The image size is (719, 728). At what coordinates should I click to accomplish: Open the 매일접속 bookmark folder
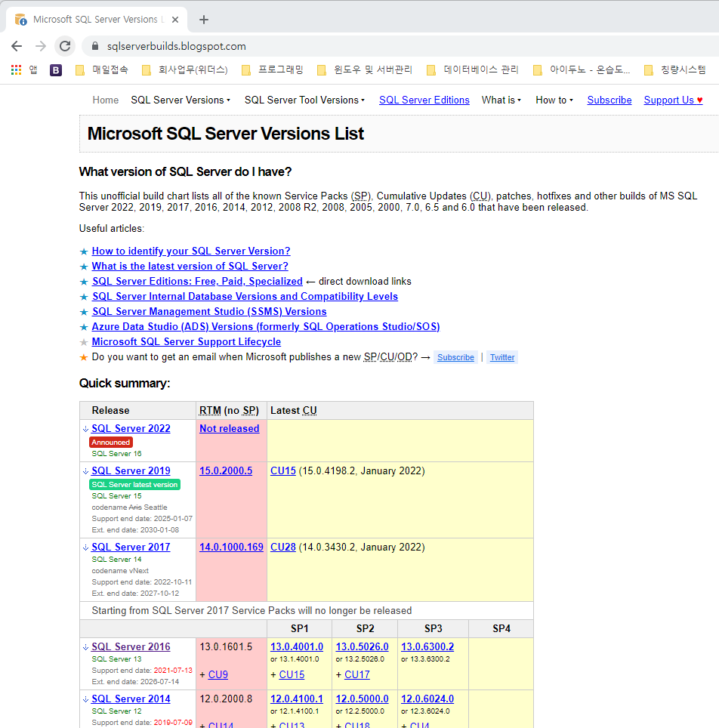102,69
